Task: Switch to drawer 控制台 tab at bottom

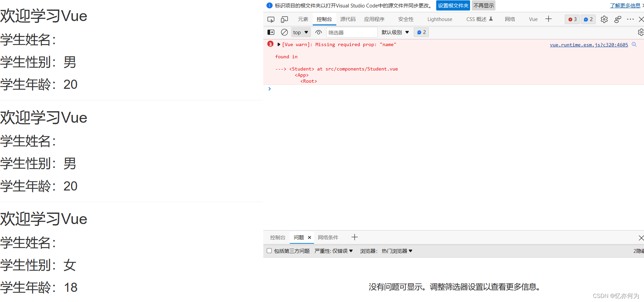Action: pyautogui.click(x=277, y=238)
